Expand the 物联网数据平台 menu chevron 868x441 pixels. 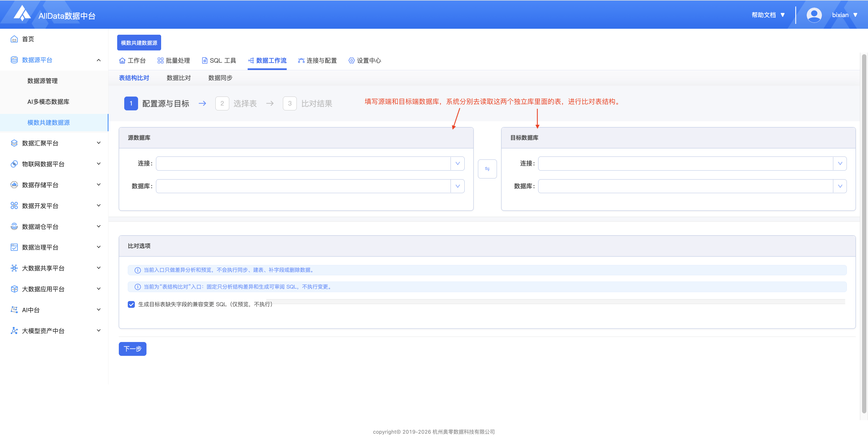99,164
